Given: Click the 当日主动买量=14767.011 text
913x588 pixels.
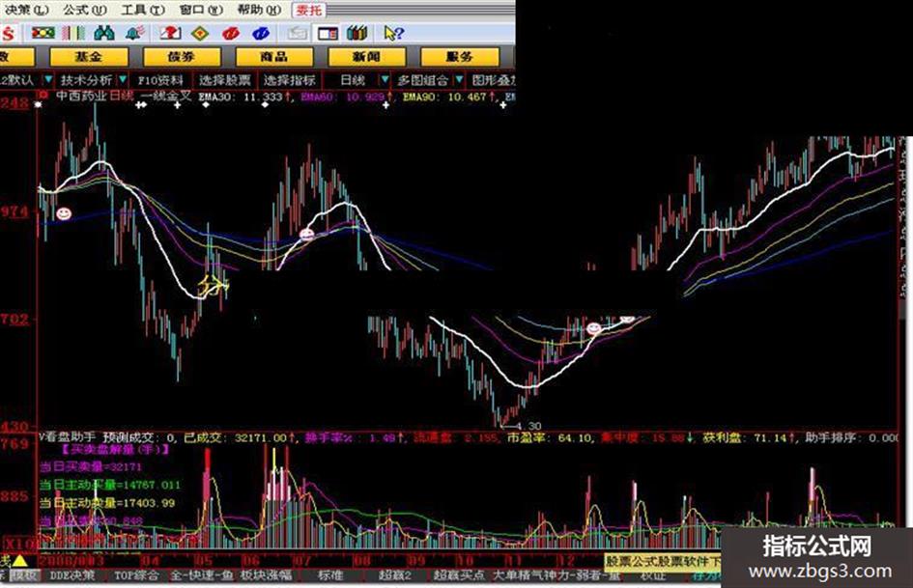Looking at the screenshot, I should pos(110,485).
